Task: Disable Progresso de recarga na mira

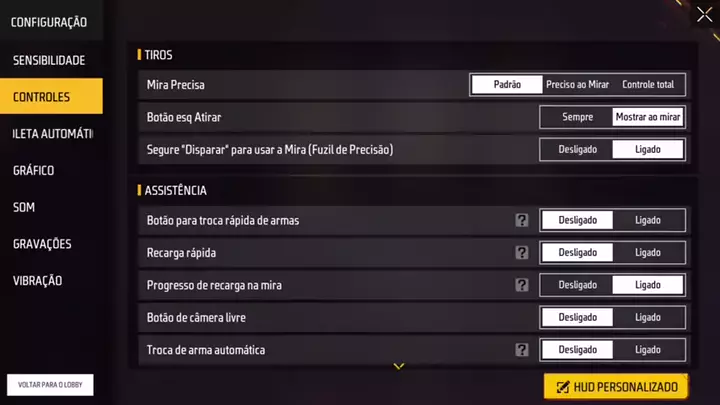Action: click(x=577, y=285)
